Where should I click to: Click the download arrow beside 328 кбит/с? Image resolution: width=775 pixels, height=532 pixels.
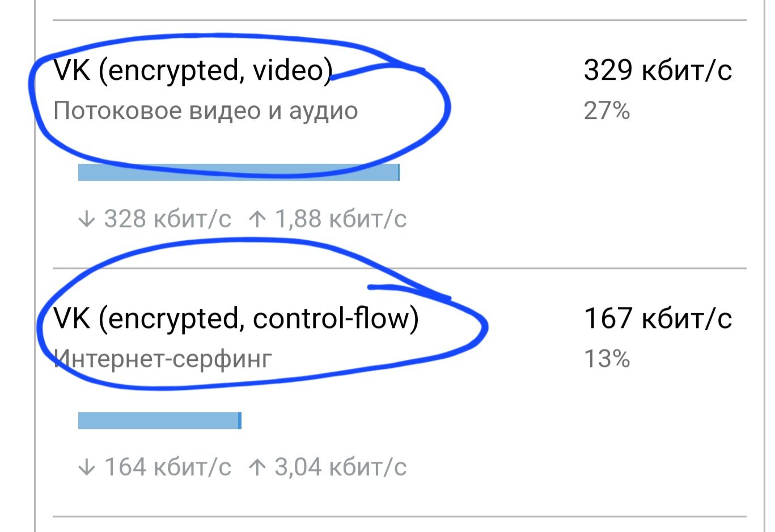(x=86, y=219)
